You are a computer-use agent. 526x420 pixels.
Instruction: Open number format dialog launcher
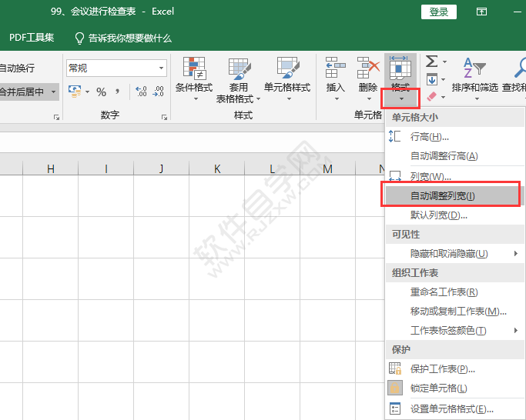[x=164, y=117]
